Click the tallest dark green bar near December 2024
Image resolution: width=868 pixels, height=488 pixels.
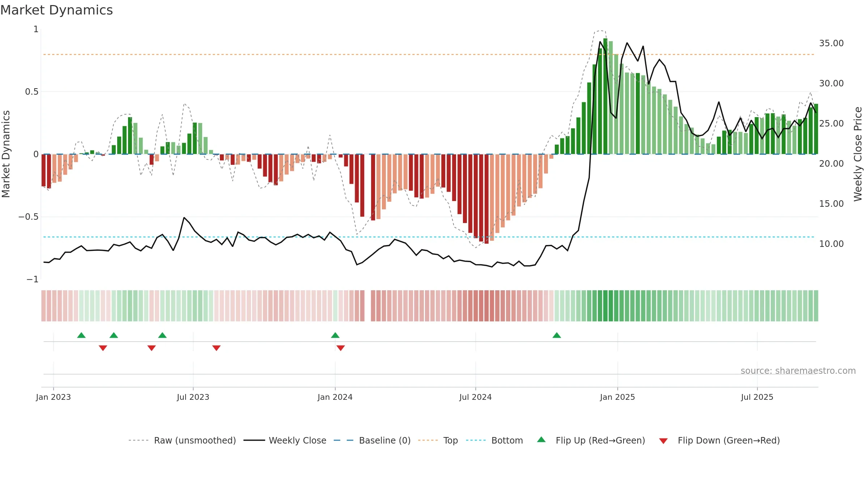pyautogui.click(x=605, y=96)
